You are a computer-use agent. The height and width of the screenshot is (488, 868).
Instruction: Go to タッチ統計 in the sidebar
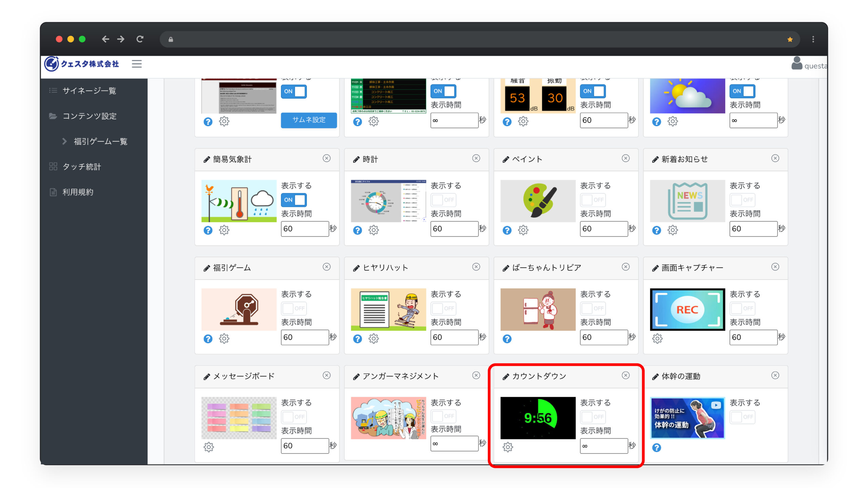pyautogui.click(x=82, y=167)
